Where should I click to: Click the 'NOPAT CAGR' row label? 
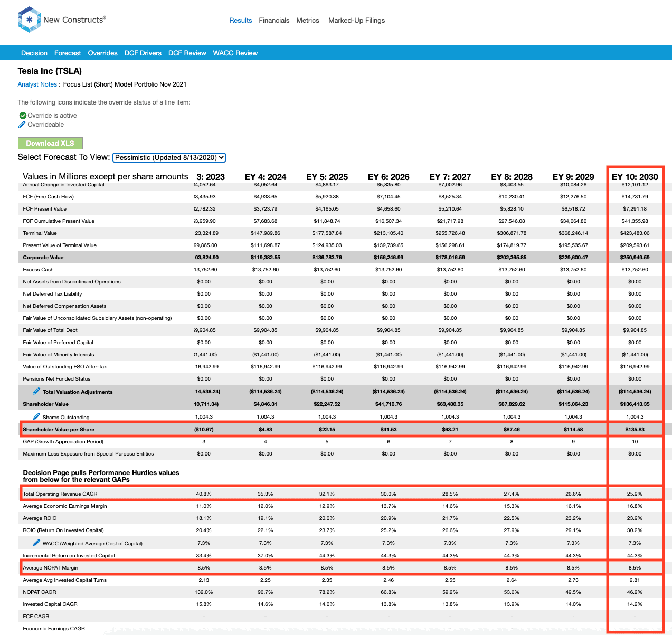(x=39, y=592)
